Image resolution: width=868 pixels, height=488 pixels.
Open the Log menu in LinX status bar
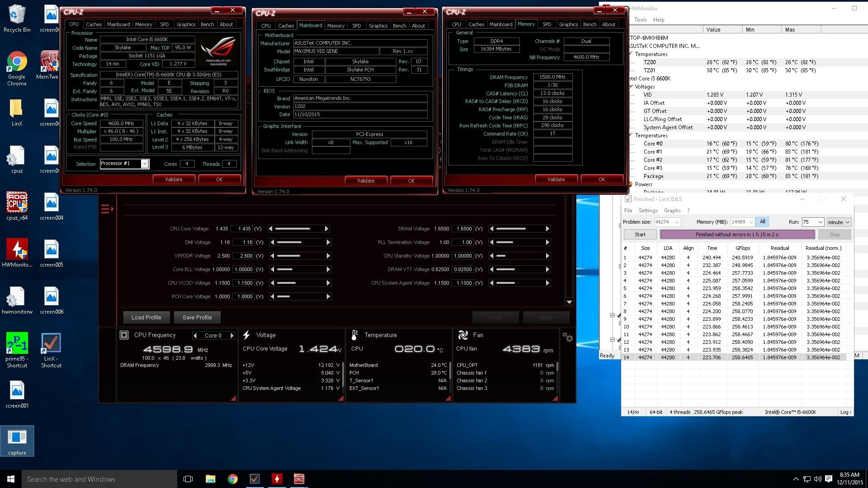pyautogui.click(x=845, y=412)
